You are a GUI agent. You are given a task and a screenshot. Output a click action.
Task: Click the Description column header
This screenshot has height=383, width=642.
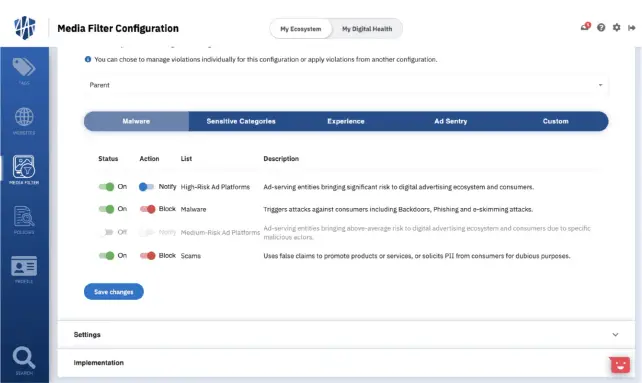(281, 159)
